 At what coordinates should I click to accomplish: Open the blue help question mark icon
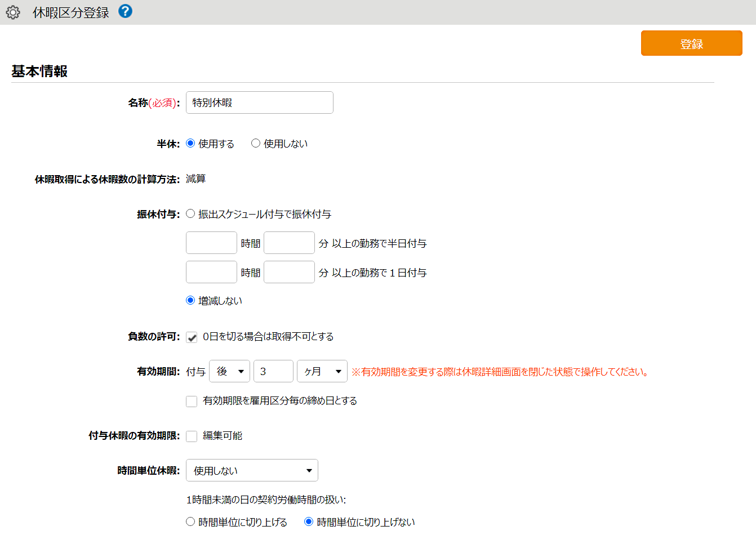pos(126,11)
